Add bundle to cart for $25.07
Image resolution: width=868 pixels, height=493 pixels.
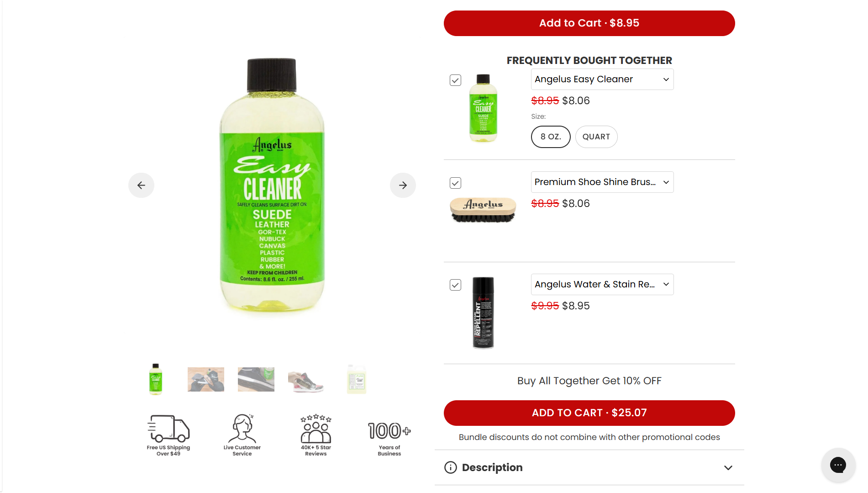[589, 413]
